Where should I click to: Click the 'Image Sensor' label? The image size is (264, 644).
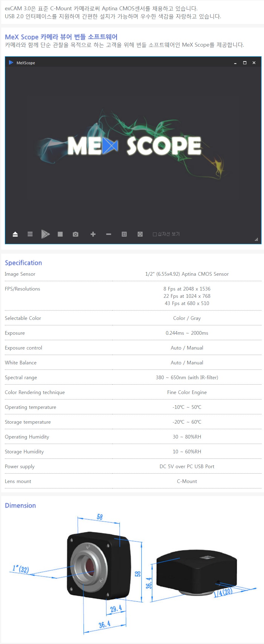point(20,274)
